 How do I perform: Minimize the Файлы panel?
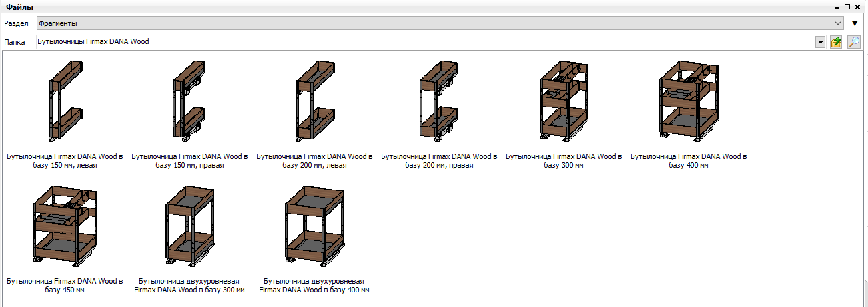(836, 7)
